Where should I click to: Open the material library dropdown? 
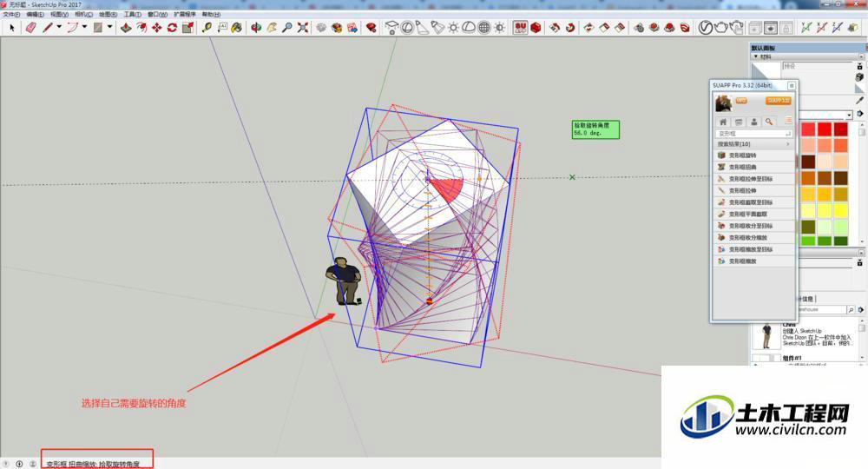[x=849, y=115]
